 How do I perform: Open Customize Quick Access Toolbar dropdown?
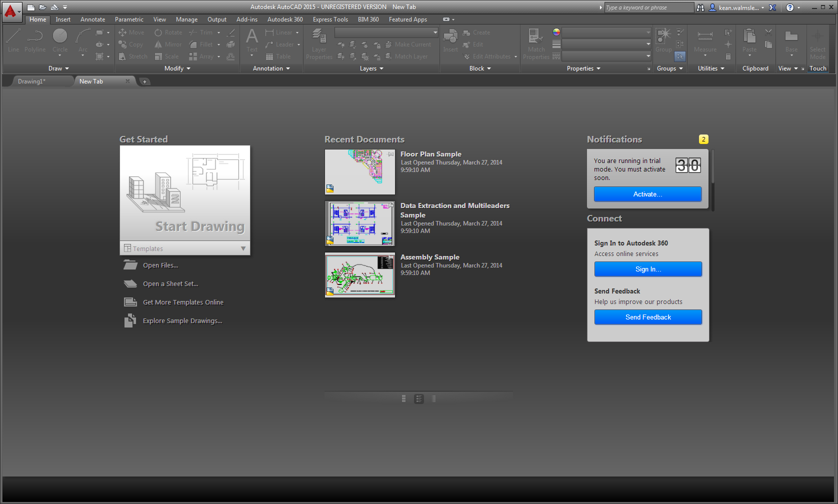coord(65,7)
